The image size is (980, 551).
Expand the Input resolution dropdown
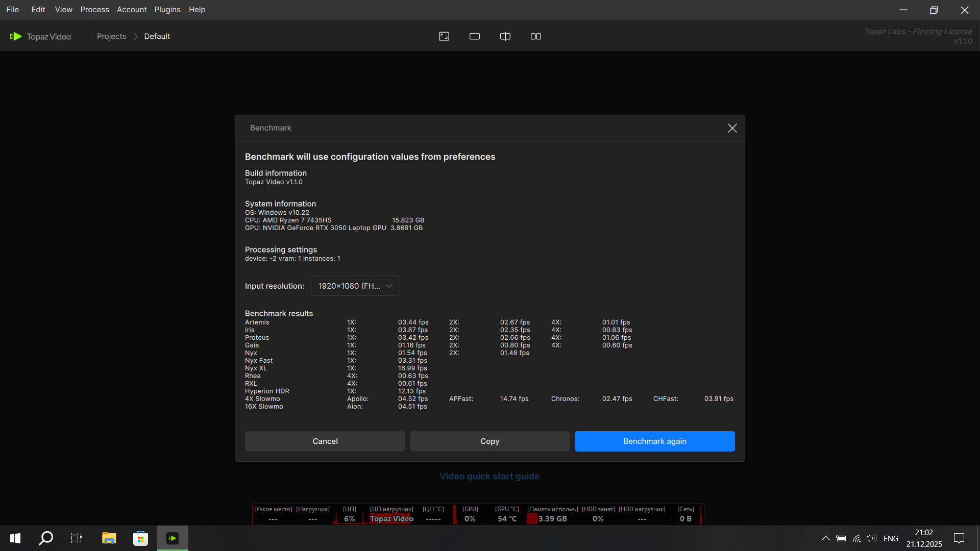tap(355, 286)
